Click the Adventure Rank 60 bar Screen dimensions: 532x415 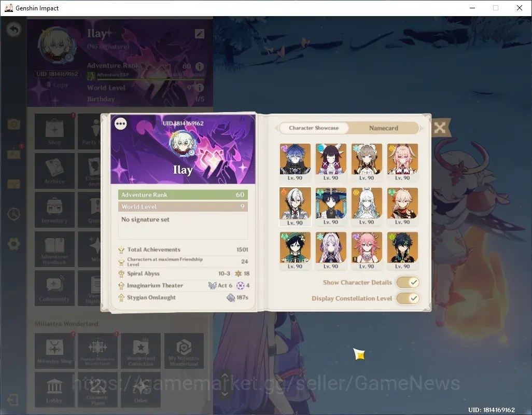point(183,195)
